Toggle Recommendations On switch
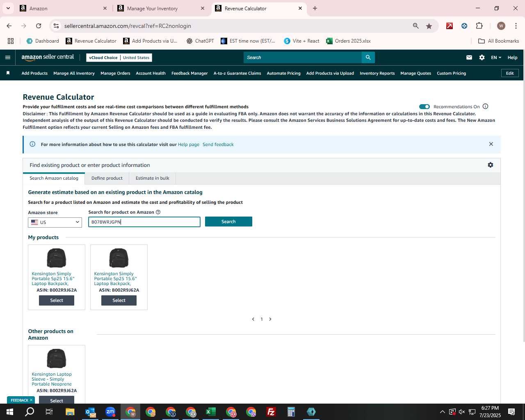Image resolution: width=525 pixels, height=420 pixels. 425,107
